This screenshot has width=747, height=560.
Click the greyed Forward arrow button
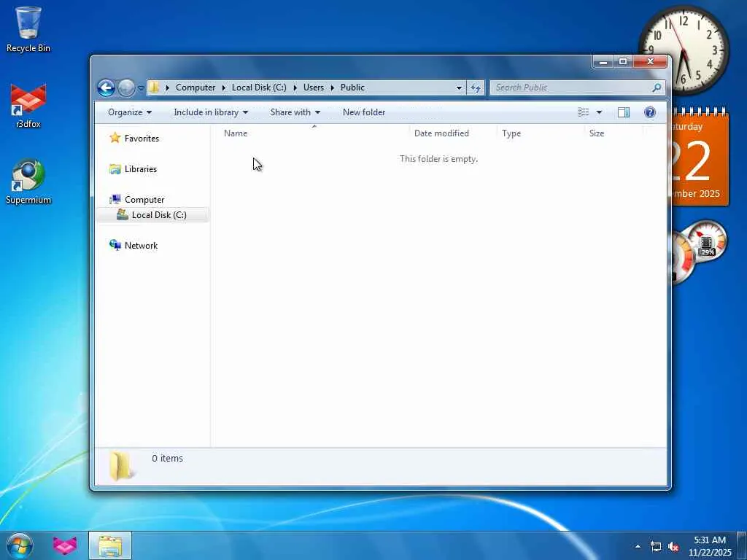coord(126,87)
